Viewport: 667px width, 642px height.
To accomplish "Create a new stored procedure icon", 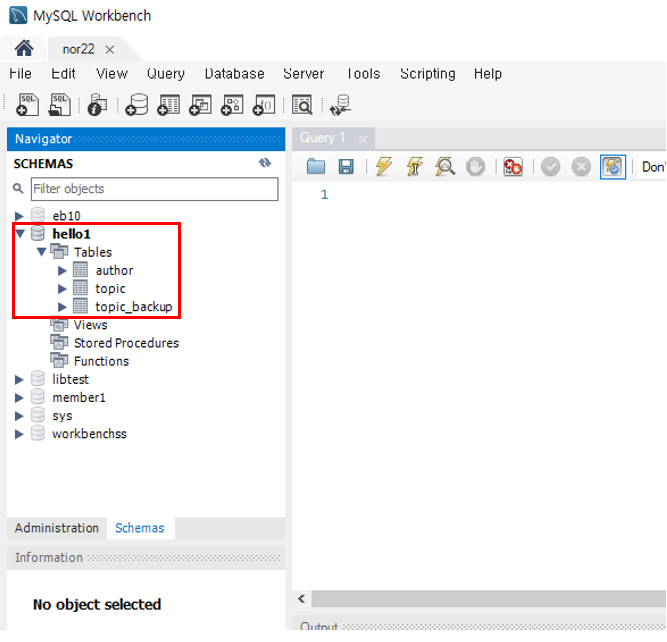I will tap(232, 105).
